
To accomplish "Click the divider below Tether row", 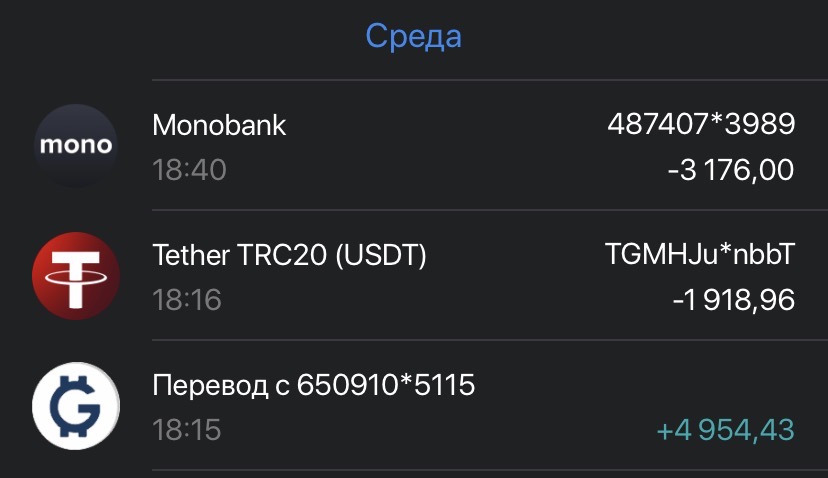I will [x=490, y=340].
